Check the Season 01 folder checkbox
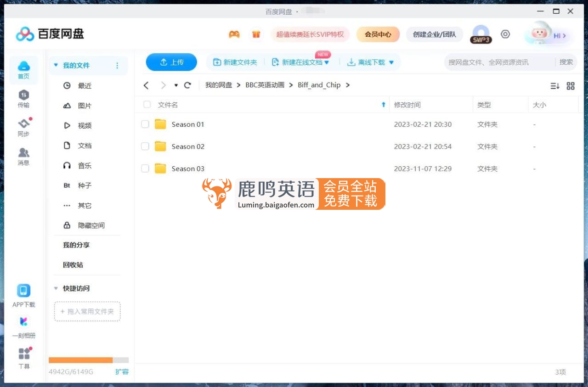The height and width of the screenshot is (387, 588). [x=145, y=124]
